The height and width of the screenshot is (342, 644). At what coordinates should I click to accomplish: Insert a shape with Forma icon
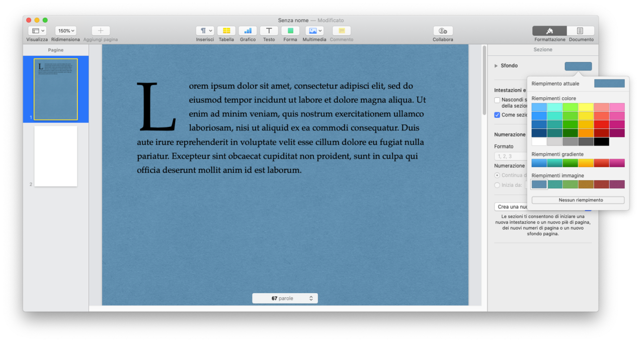pos(290,31)
